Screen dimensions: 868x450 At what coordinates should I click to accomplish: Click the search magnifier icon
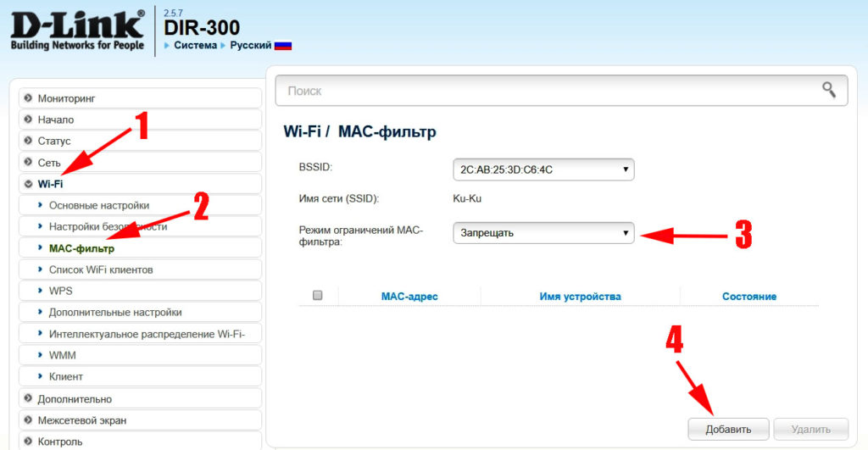829,90
